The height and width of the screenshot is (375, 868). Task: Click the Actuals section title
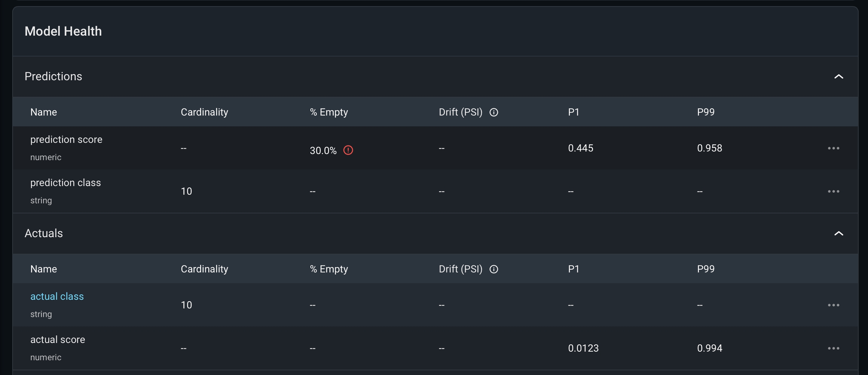44,233
